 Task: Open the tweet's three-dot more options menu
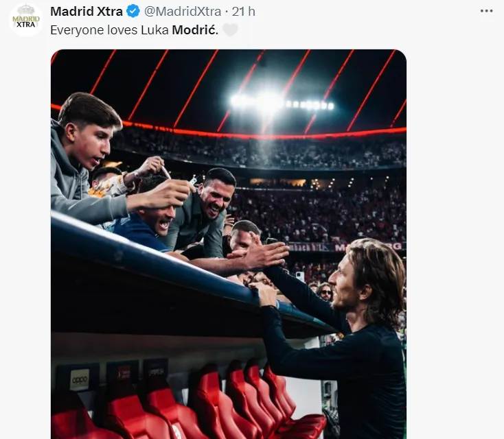coord(486,11)
